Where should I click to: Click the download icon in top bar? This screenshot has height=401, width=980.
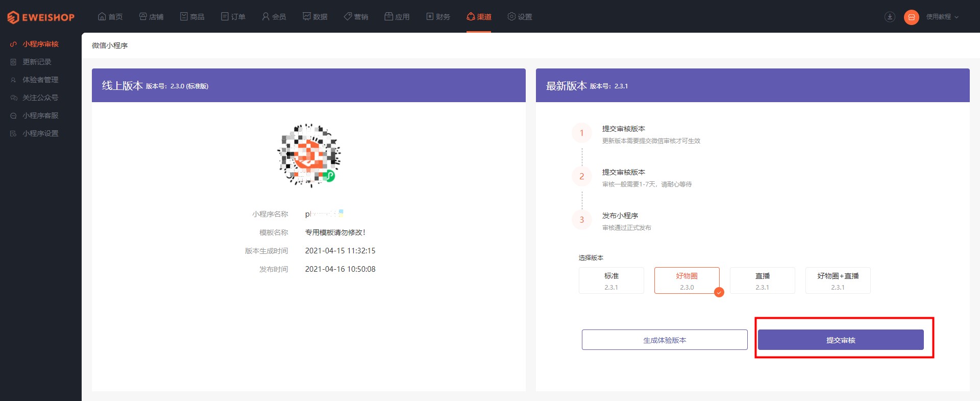(890, 17)
